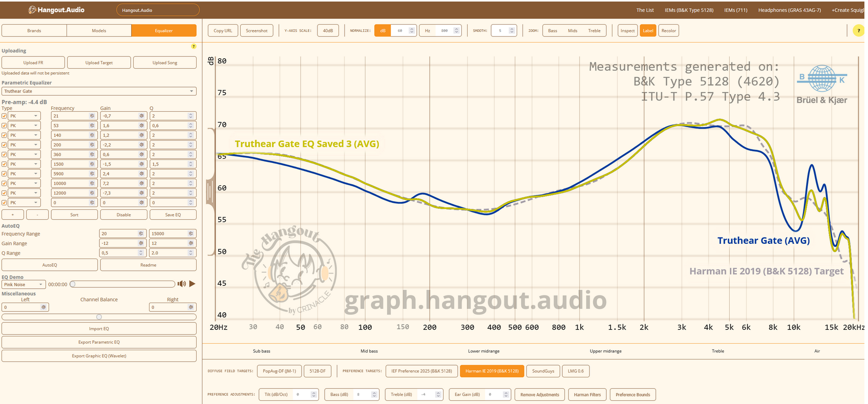Toggle the checkbox for the 360 Hz filter
This screenshot has height=404, width=868.
point(5,155)
